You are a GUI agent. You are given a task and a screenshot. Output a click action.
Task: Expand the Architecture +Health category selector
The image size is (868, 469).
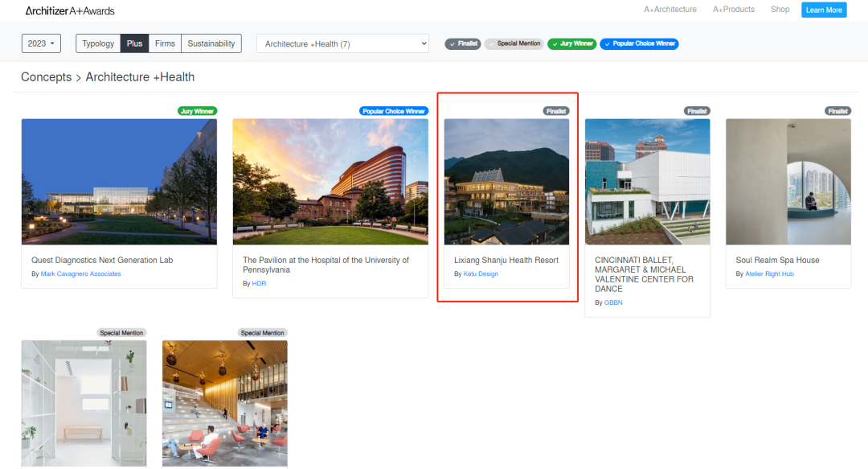[x=342, y=43]
